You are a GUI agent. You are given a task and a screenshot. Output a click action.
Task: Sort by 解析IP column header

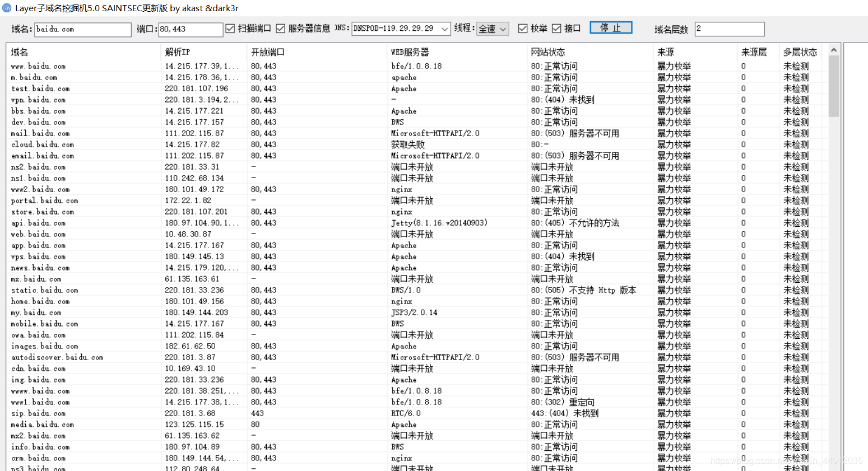tap(204, 52)
